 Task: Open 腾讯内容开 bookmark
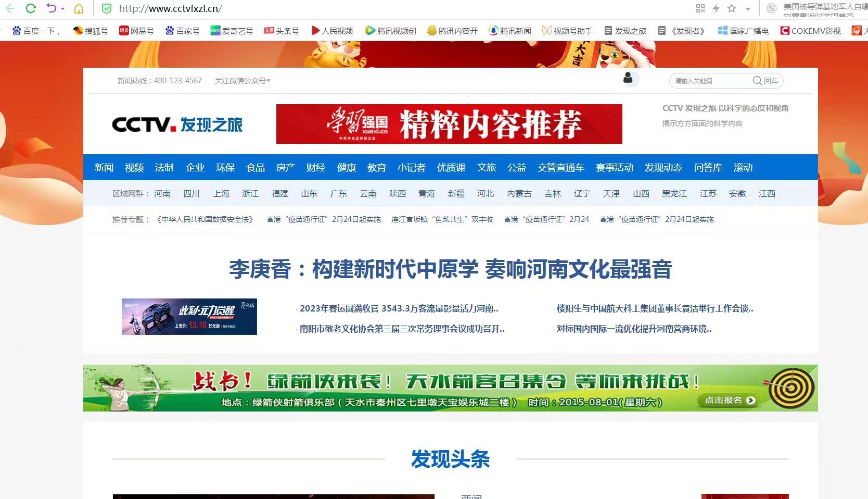point(452,31)
